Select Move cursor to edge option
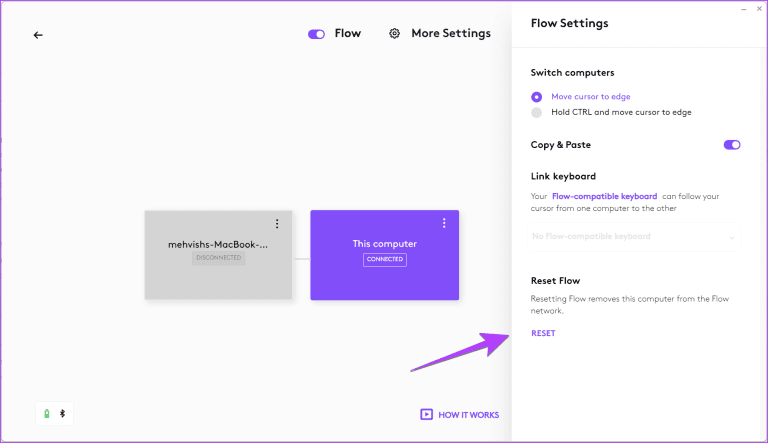768x443 pixels. (537, 97)
